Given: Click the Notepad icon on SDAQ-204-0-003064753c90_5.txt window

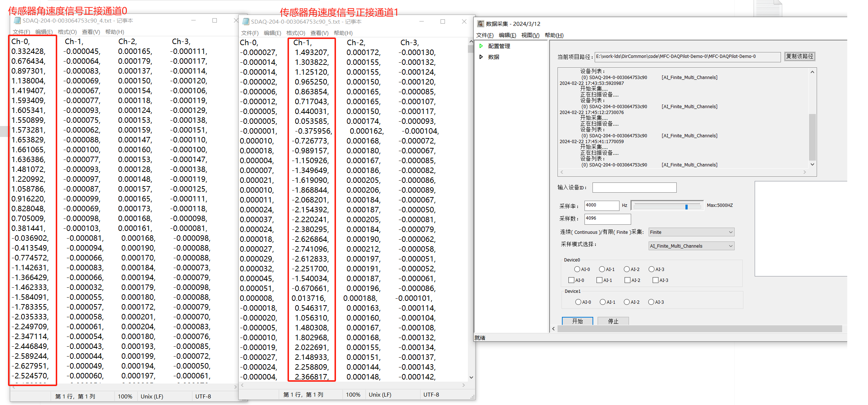Looking at the screenshot, I should pyautogui.click(x=245, y=21).
